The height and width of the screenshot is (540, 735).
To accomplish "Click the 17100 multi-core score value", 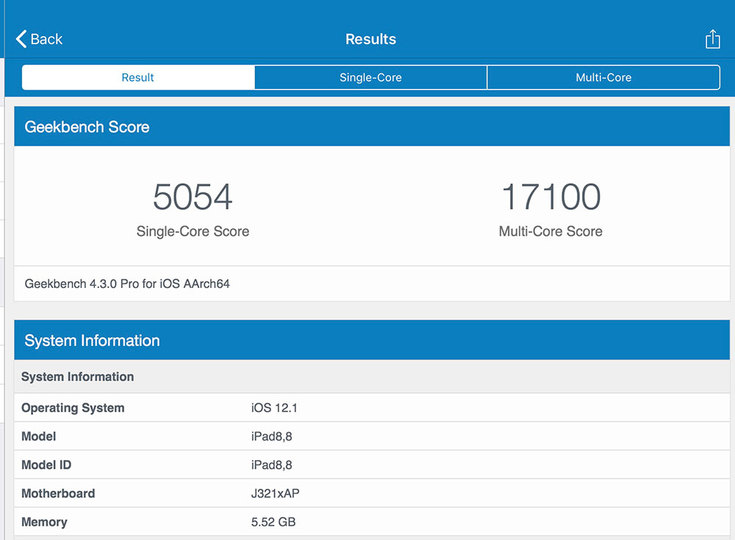I will pos(551,197).
